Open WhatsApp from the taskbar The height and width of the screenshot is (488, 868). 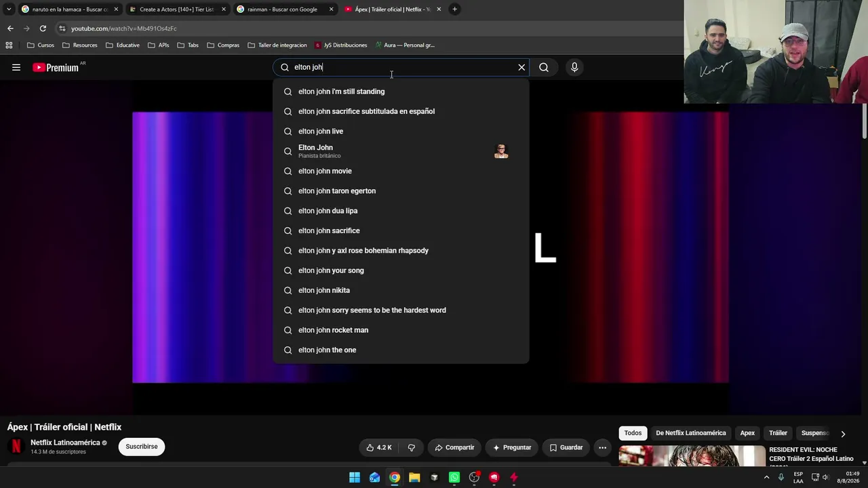pos(454,477)
